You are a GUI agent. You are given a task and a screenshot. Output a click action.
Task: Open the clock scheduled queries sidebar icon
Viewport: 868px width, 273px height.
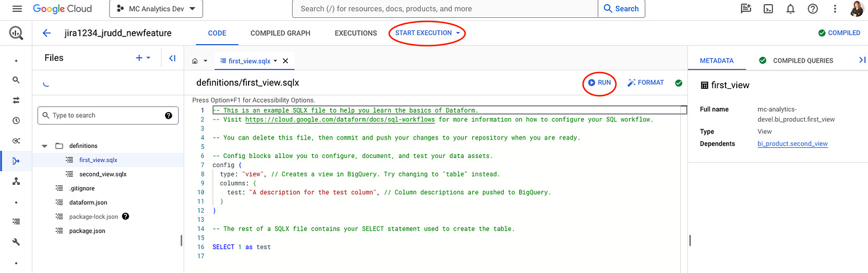[16, 120]
